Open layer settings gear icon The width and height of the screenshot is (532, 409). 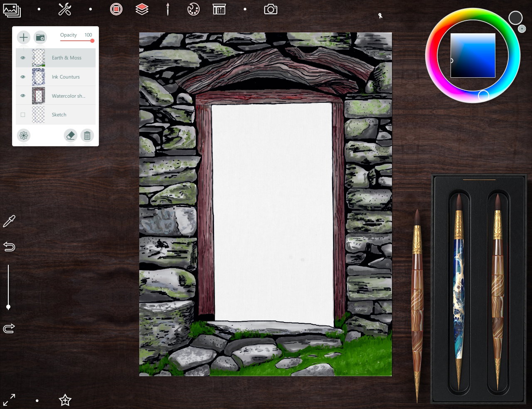pos(24,136)
